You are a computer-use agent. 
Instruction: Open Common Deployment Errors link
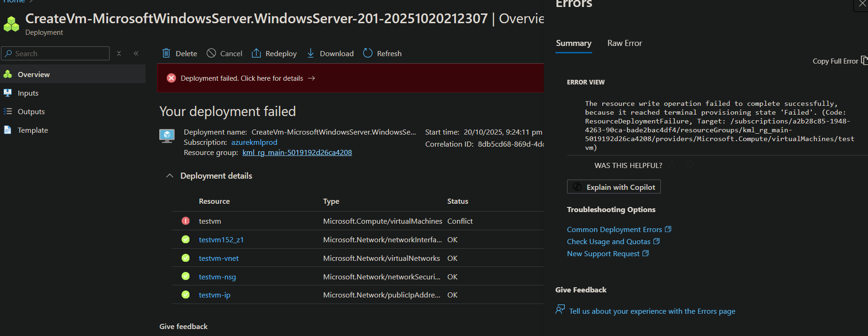614,230
